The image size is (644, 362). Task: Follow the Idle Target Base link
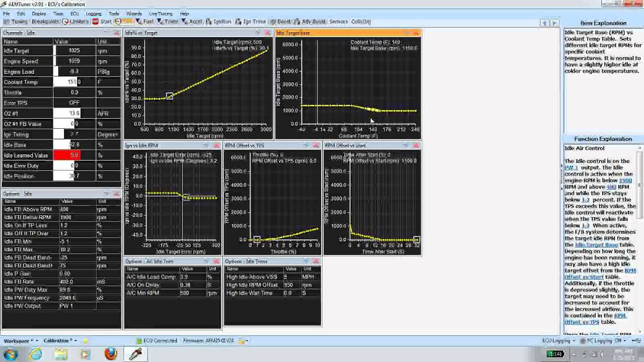coord(596,244)
